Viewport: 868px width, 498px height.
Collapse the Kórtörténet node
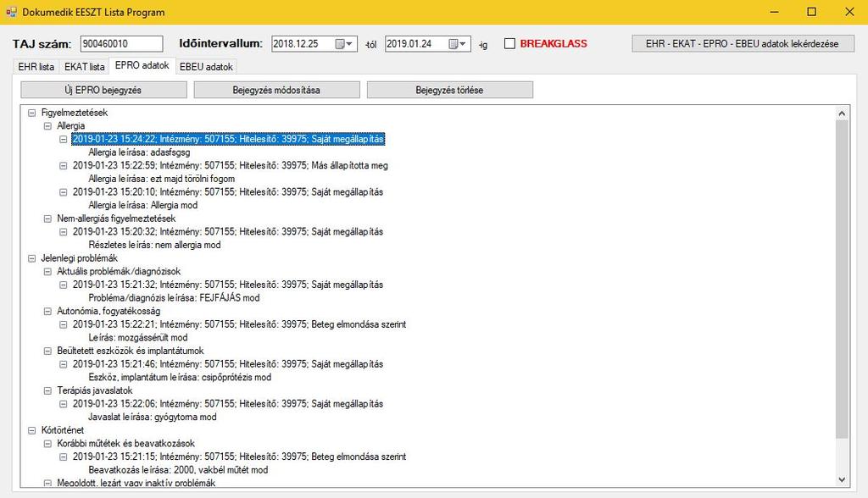point(31,430)
